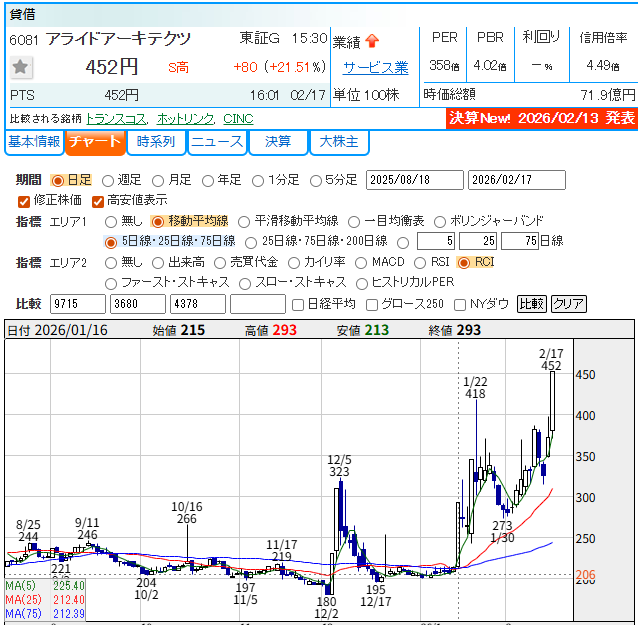638x625 pixels.
Task: Select 5分足 period radio button
Action: click(316, 181)
